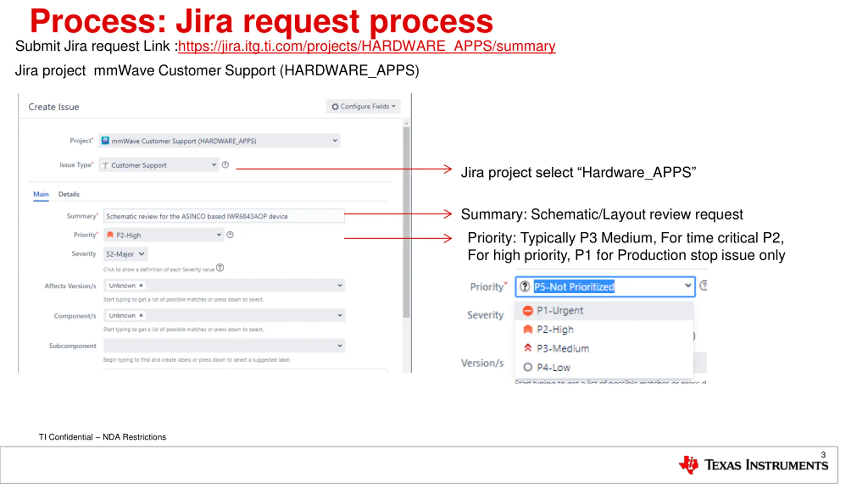Select the Main tab
The height and width of the screenshot is (488, 868).
[x=41, y=194]
